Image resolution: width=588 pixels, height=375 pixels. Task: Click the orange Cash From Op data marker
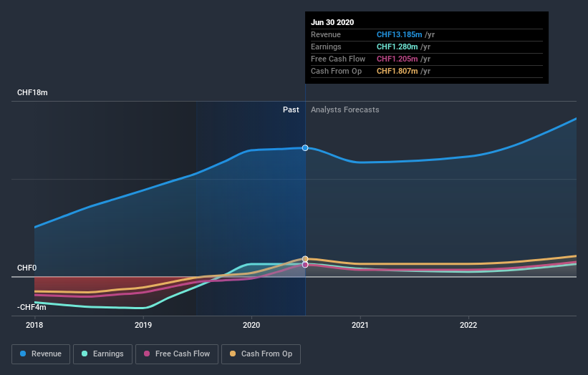305,259
